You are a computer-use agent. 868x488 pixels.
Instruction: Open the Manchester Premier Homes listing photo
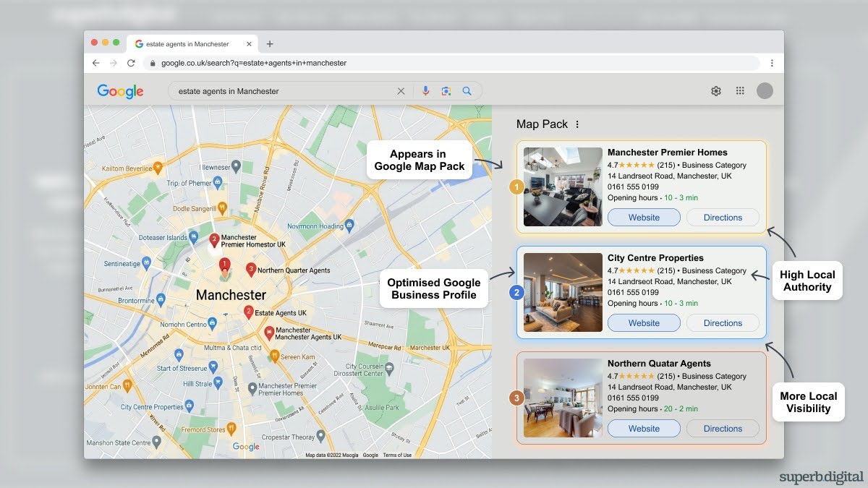563,187
